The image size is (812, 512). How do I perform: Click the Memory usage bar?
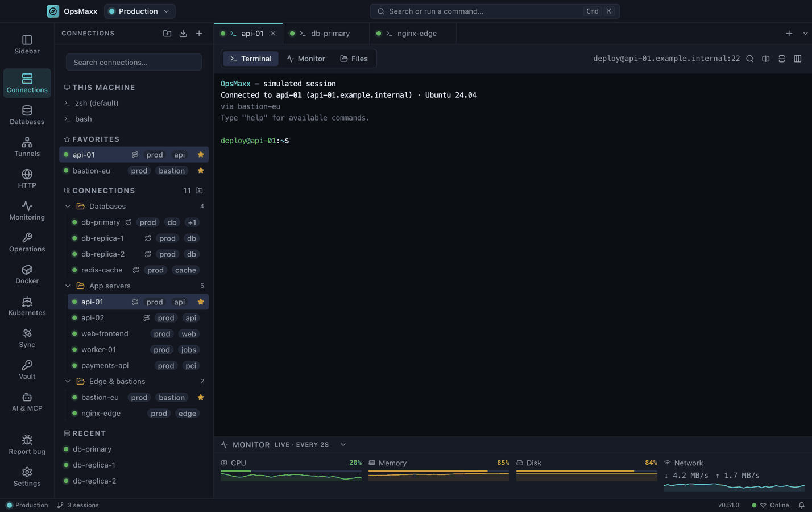[x=439, y=471]
